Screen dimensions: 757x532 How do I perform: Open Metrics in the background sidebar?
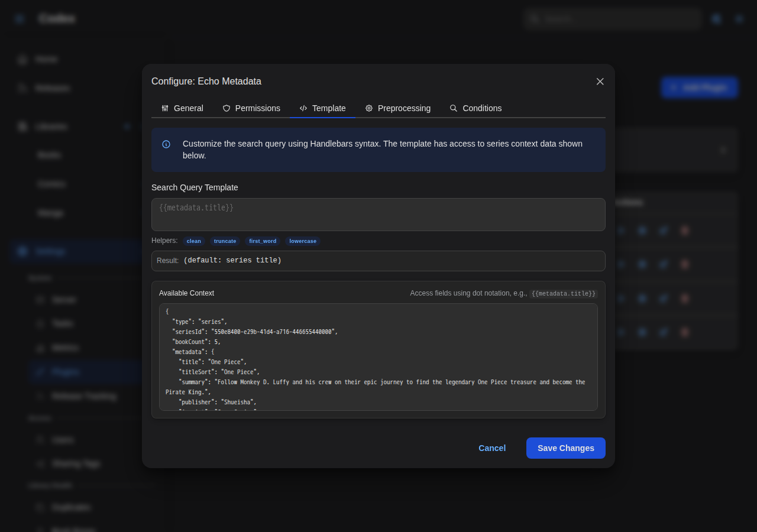pyautogui.click(x=65, y=348)
